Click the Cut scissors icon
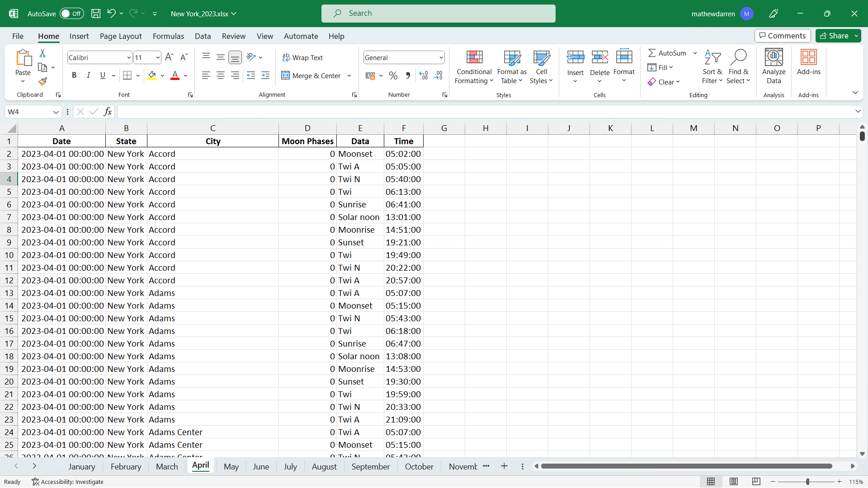 (x=42, y=53)
